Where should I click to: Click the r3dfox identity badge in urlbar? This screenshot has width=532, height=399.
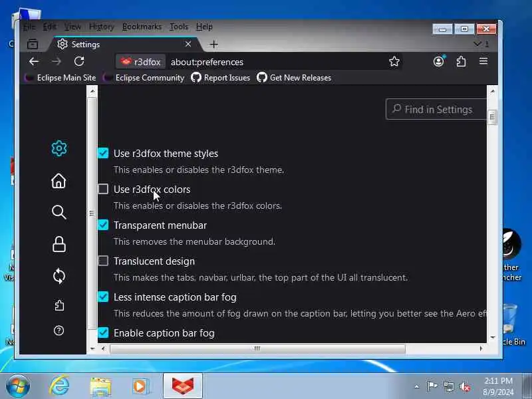(x=140, y=62)
